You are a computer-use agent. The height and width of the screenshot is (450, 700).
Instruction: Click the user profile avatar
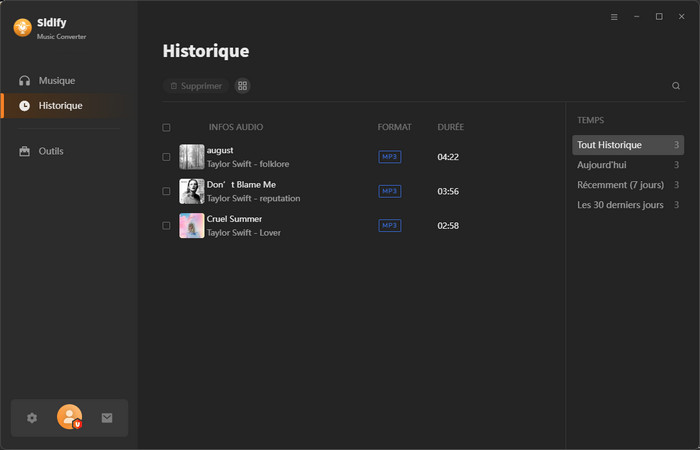click(x=69, y=417)
